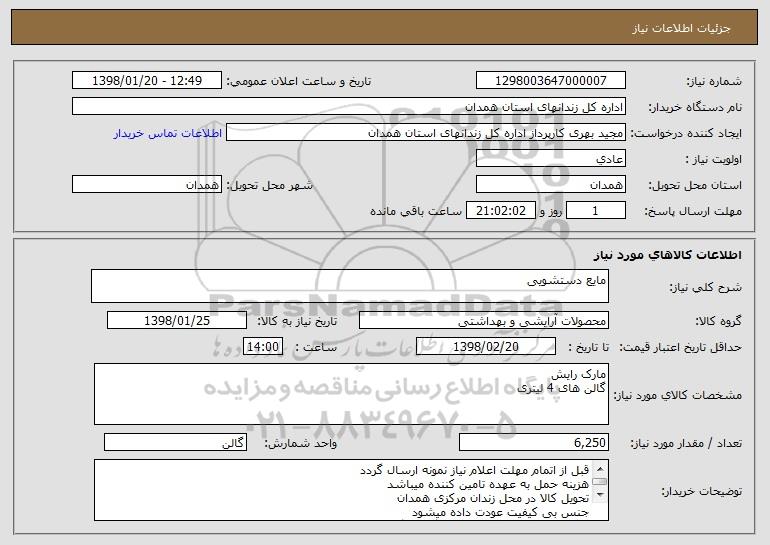Click the need number field 1298003647000007
The height and width of the screenshot is (545, 770).
(550, 80)
